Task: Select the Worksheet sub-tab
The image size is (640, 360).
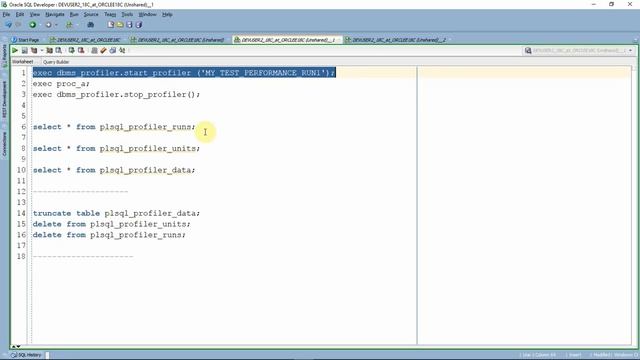Action: 22,62
